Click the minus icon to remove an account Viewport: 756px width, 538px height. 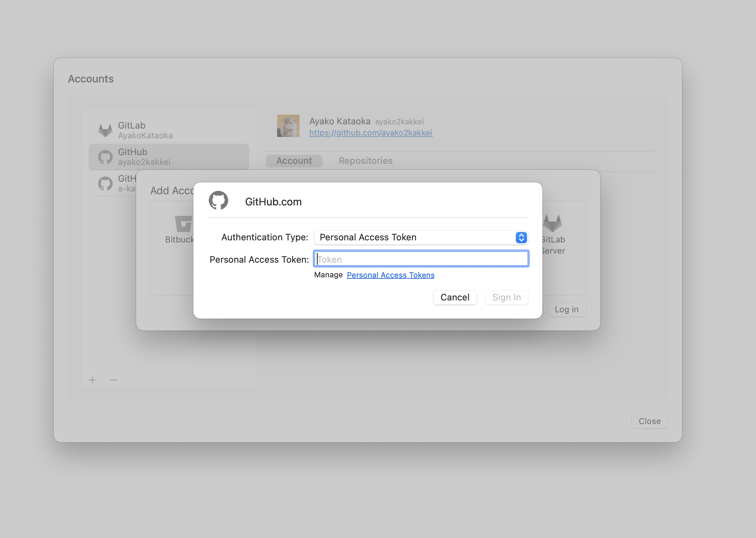pos(113,380)
